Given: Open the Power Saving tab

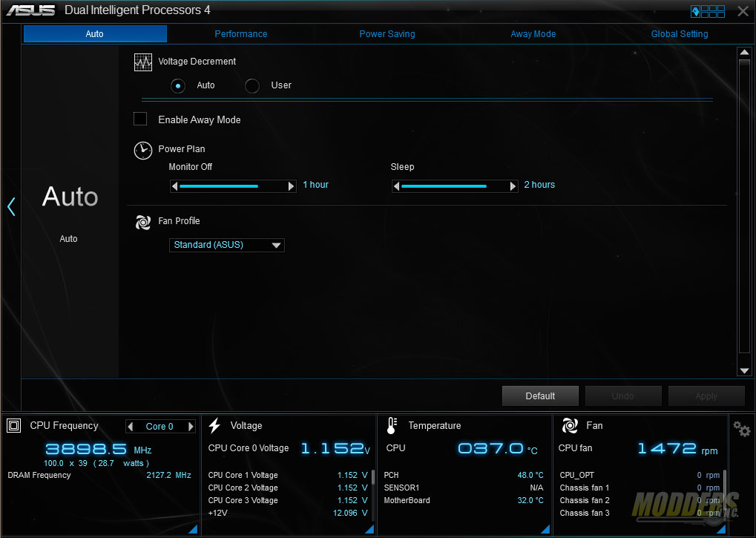Looking at the screenshot, I should coord(387,33).
